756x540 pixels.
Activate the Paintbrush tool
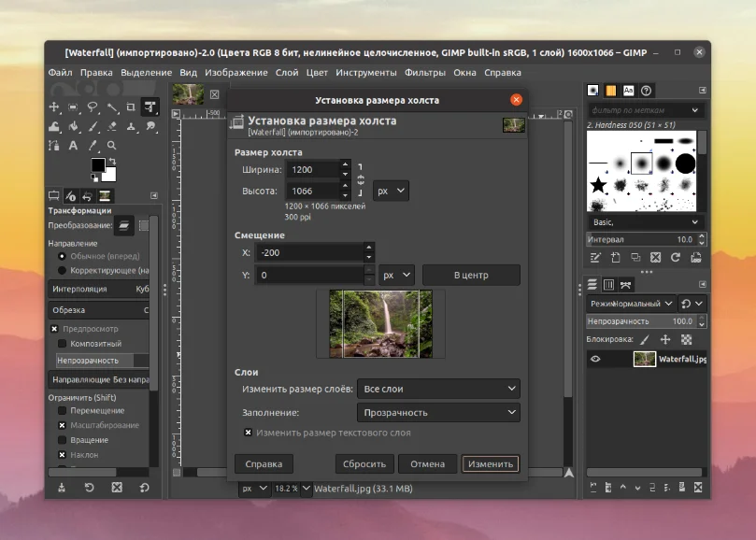(x=93, y=127)
